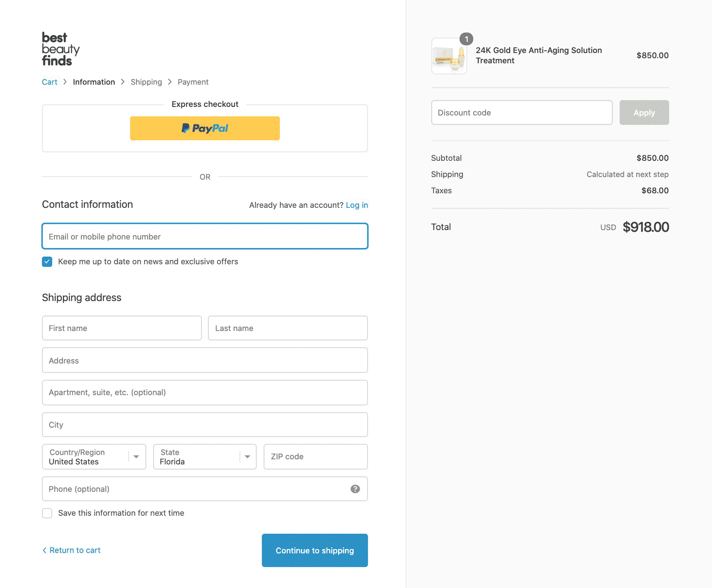Pay with the PayPal express button
Image resolution: width=712 pixels, height=588 pixels.
tap(205, 128)
